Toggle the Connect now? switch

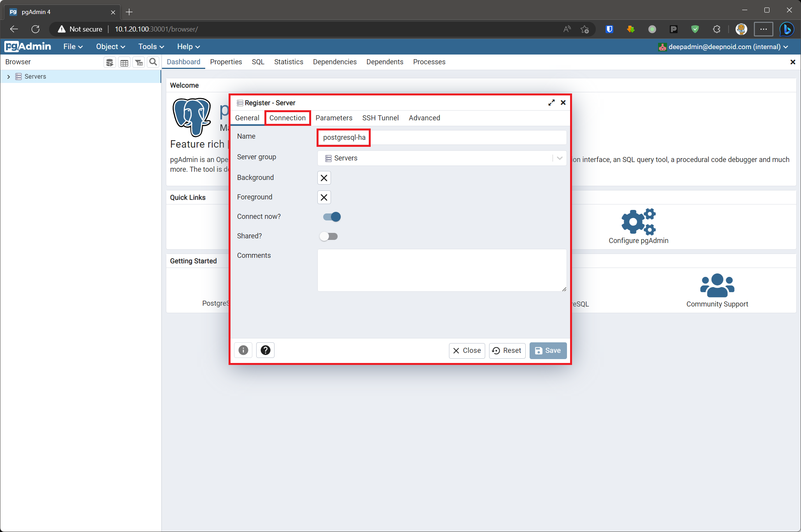point(332,217)
